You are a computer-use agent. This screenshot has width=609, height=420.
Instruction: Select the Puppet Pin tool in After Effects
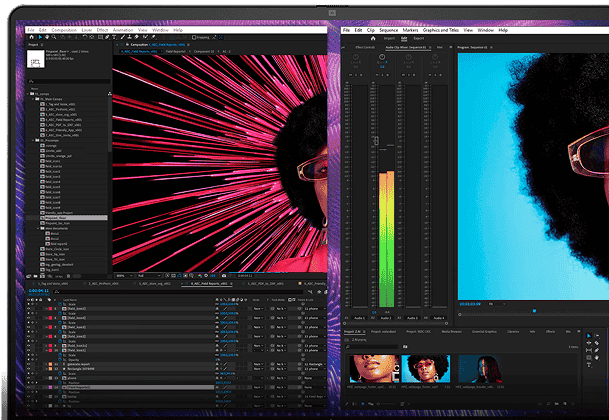tap(153, 37)
